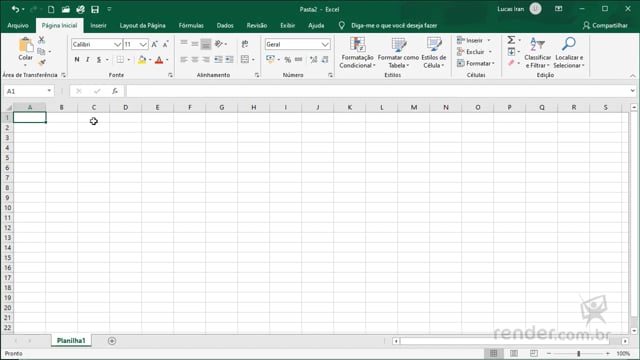Switch to Page Break Preview view
The width and height of the screenshot is (640, 360).
point(533,353)
